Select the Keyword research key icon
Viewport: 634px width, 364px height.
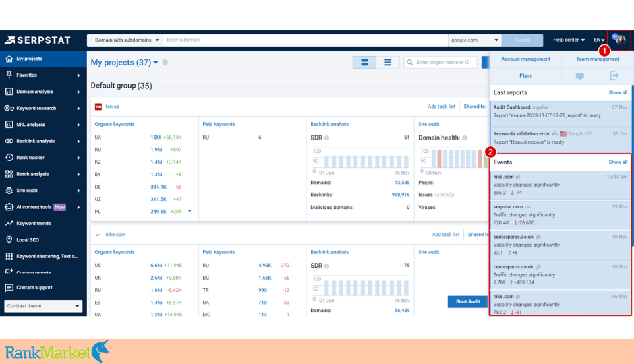9,108
